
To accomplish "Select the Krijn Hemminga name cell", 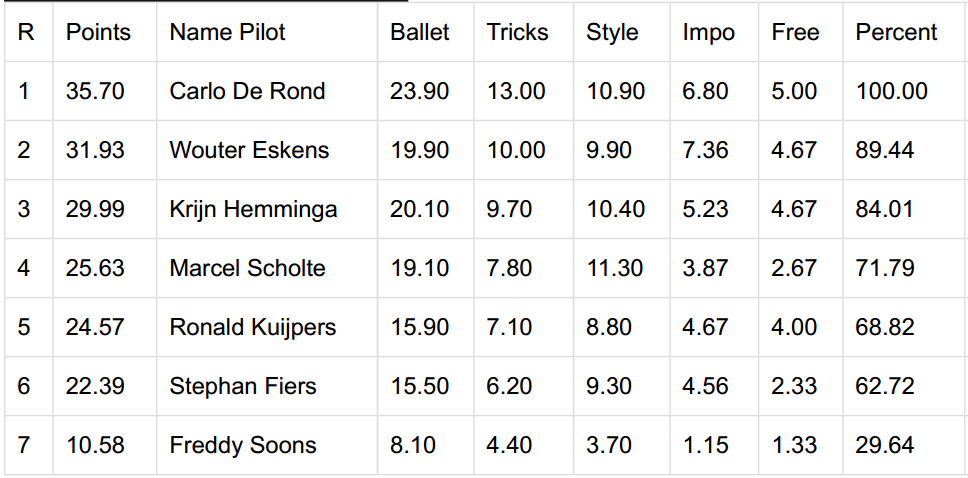I will 267,209.
